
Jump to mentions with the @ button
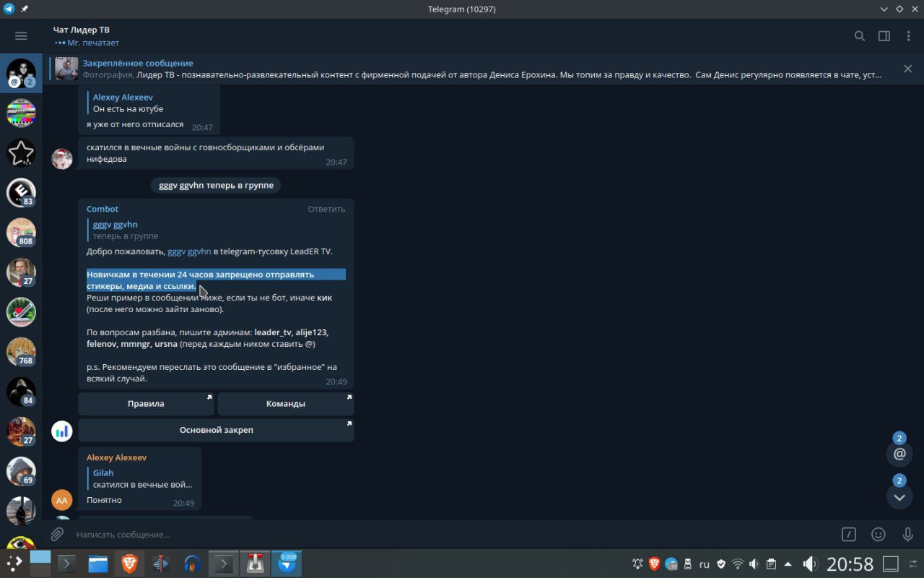coord(899,454)
